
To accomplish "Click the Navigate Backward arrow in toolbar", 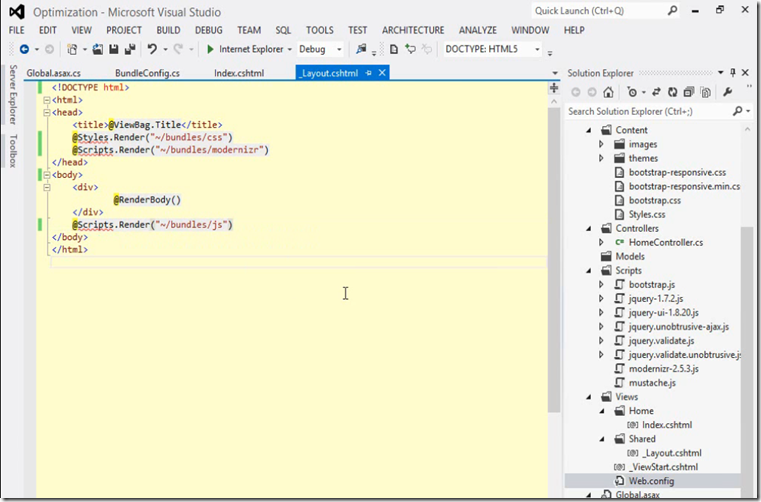I will coord(24,49).
